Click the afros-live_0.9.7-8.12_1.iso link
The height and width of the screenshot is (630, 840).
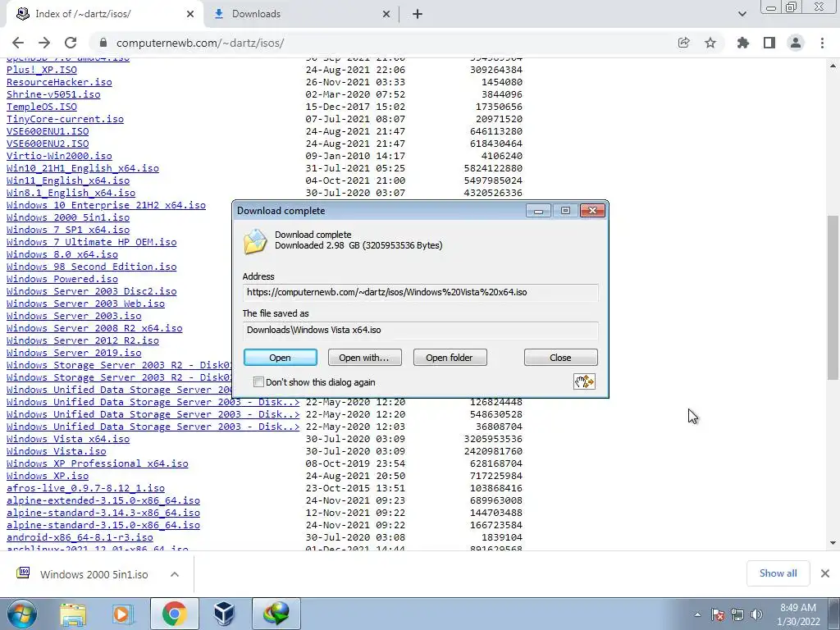coord(85,488)
